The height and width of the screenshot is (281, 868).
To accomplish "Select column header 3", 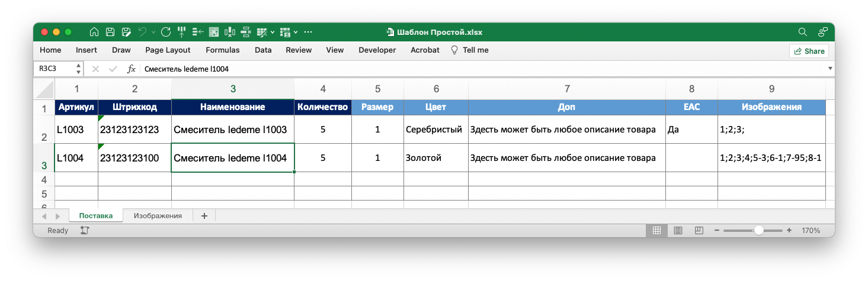I will click(233, 89).
